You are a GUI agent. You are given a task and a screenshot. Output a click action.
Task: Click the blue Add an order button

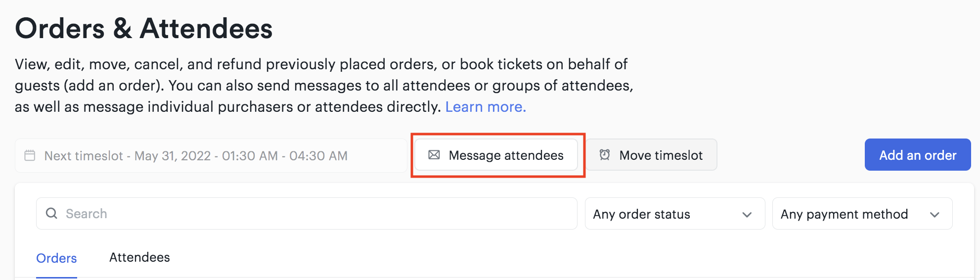[x=918, y=155]
